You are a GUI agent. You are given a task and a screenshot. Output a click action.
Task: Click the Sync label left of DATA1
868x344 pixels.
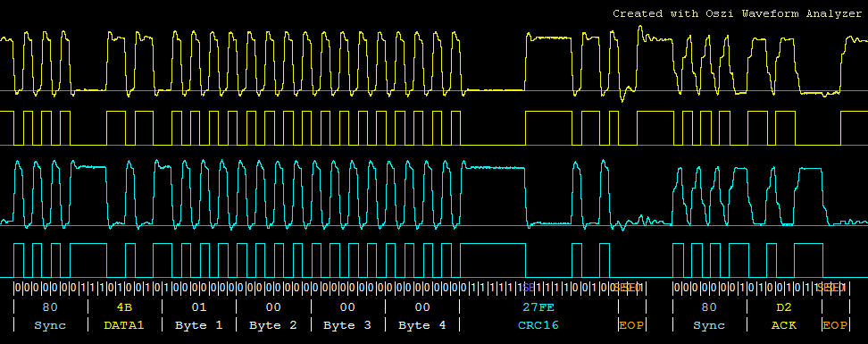click(50, 325)
